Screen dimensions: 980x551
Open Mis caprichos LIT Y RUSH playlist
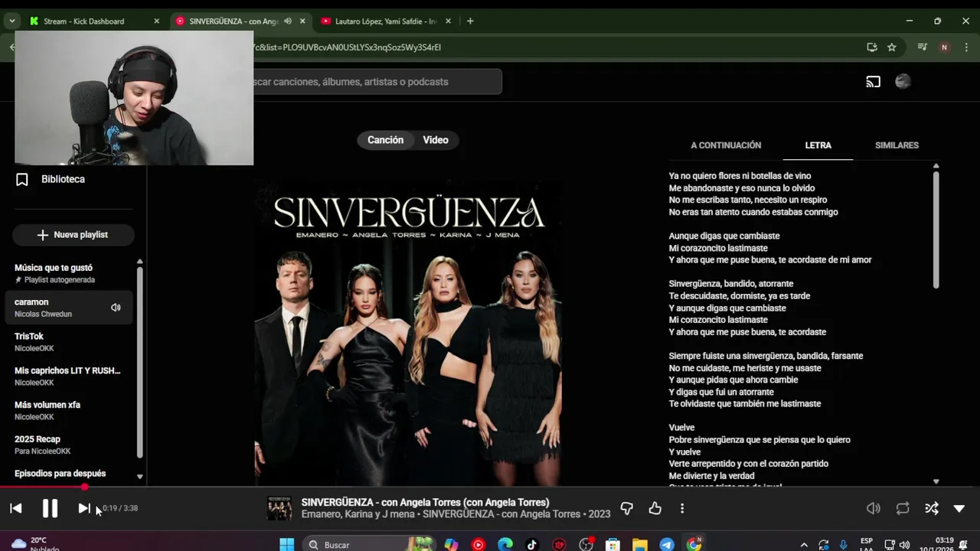pos(69,376)
